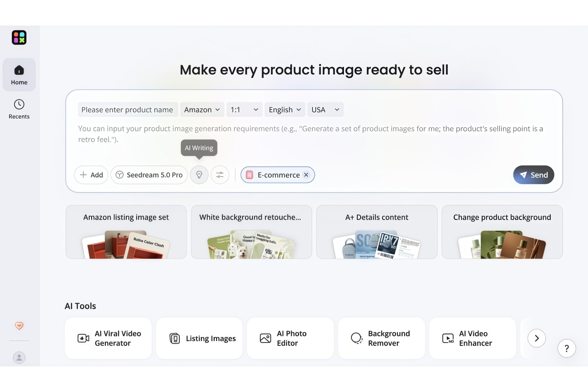Open the A+ Details content card
Viewport: 588px width, 392px height.
pyautogui.click(x=377, y=232)
